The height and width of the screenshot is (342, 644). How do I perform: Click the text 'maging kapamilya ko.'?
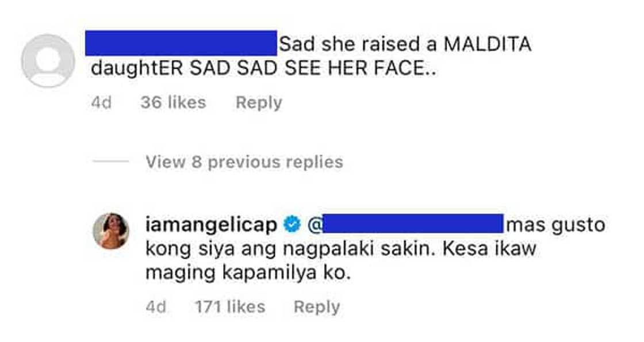pyautogui.click(x=248, y=274)
